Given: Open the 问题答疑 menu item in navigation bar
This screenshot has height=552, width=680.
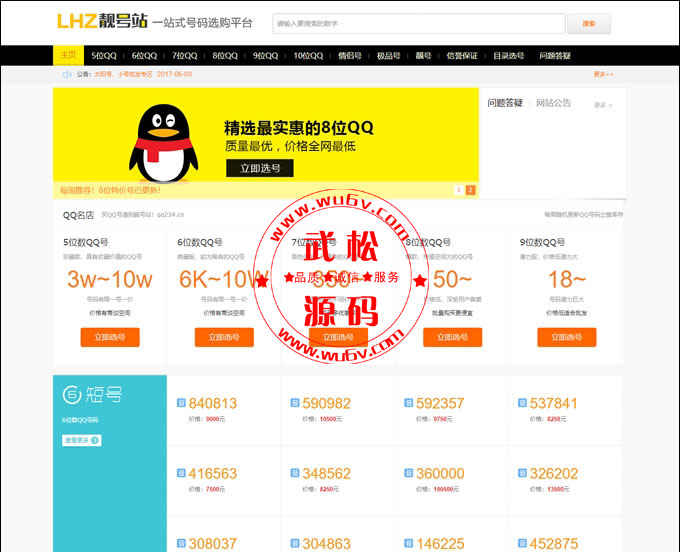Looking at the screenshot, I should pyautogui.click(x=555, y=56).
